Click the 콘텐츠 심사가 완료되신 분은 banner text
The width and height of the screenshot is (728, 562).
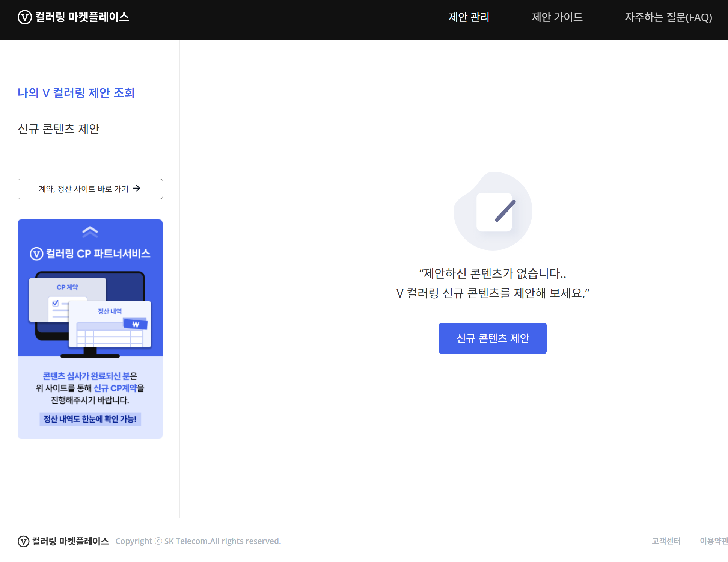90,376
